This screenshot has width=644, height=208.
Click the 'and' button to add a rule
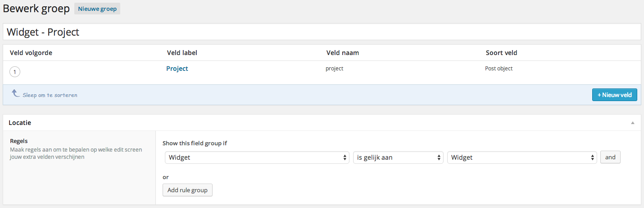(610, 157)
